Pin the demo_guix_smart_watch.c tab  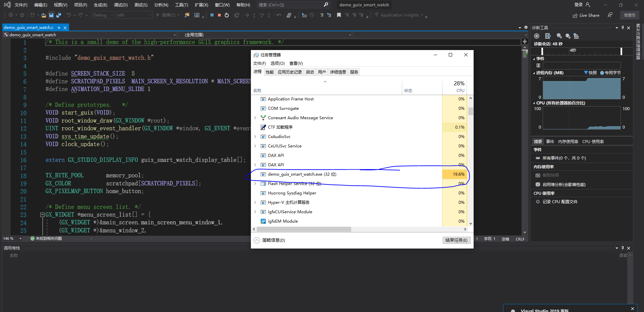coord(59,28)
